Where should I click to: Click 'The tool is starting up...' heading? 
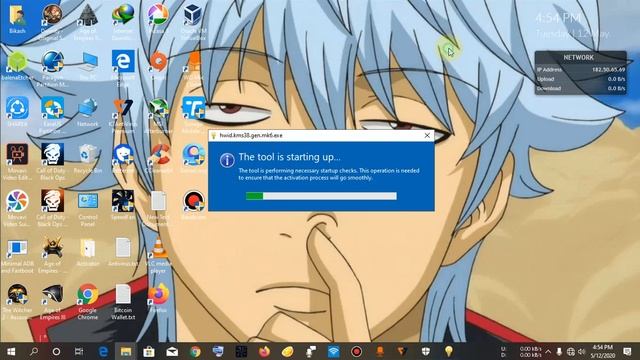click(x=289, y=157)
